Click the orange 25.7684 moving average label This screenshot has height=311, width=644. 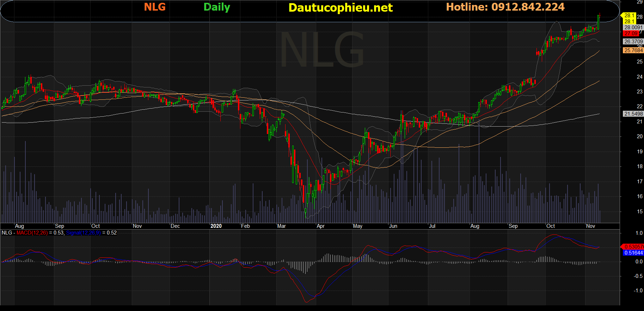[x=633, y=50]
